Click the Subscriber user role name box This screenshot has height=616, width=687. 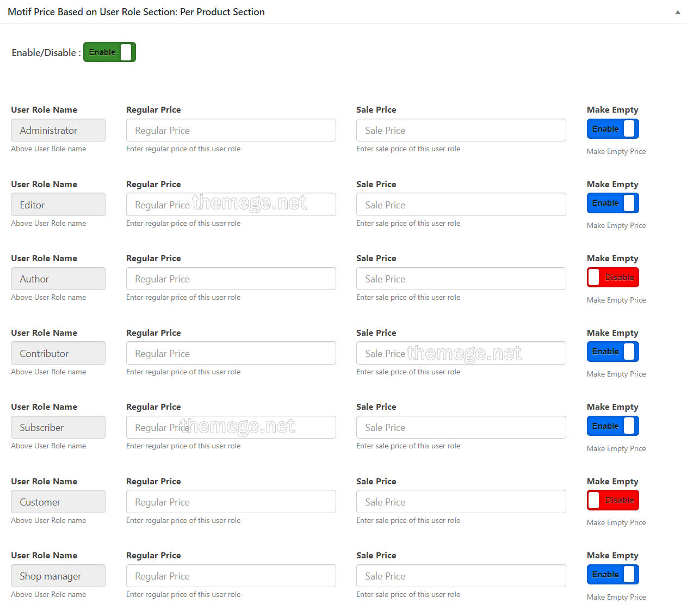click(x=58, y=427)
